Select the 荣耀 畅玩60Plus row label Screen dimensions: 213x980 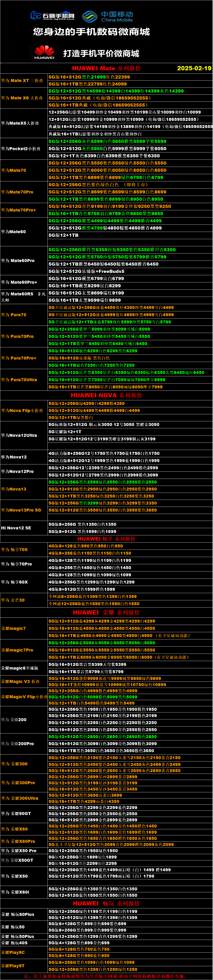pos(18,914)
